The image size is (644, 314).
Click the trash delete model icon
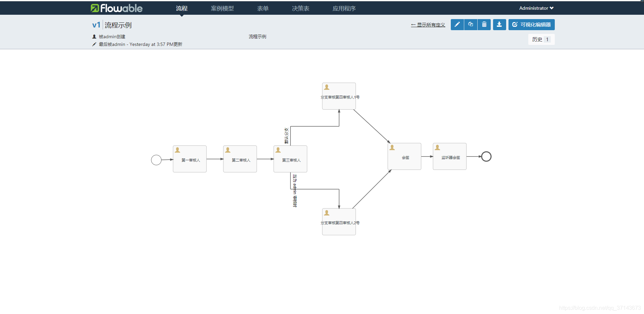pos(484,24)
